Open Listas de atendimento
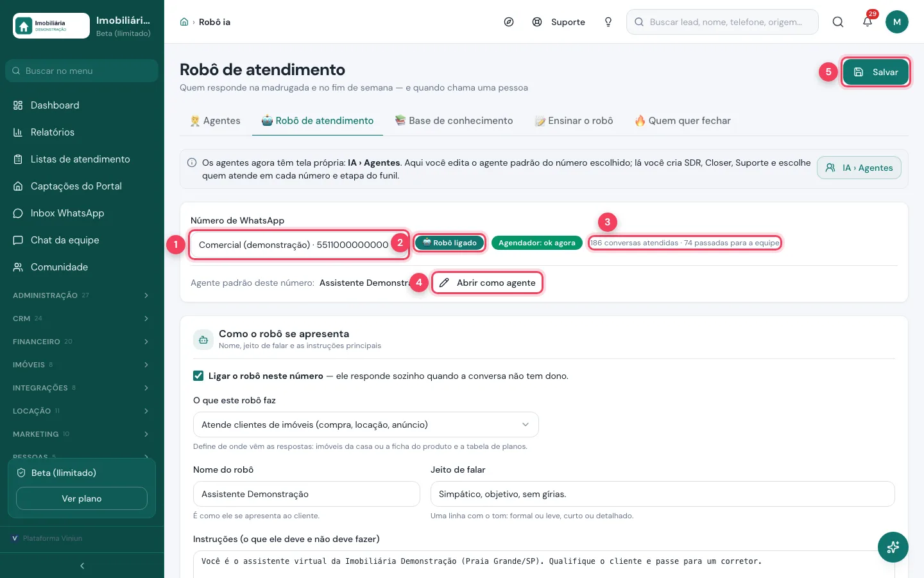 point(82,159)
